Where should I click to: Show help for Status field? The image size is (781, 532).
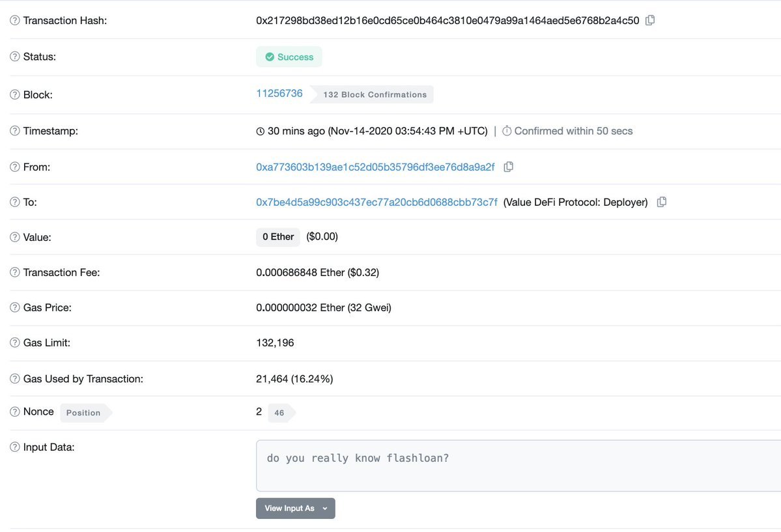[x=15, y=57]
